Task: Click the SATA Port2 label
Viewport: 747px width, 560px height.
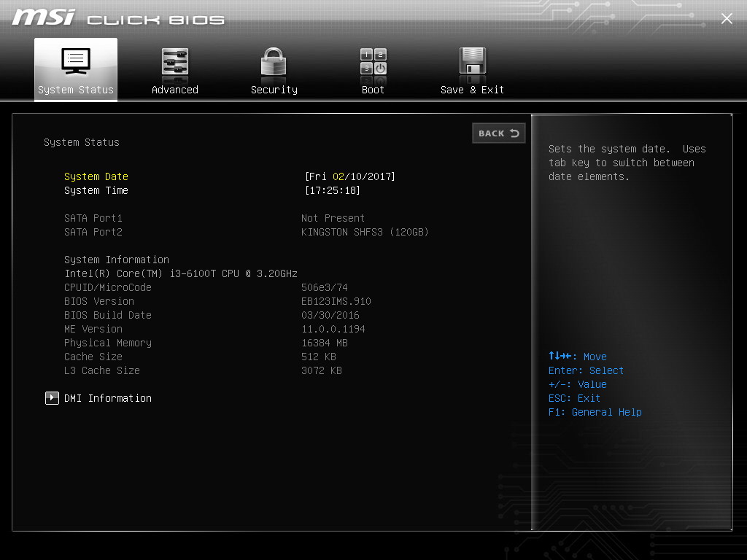Action: pyautogui.click(x=93, y=232)
